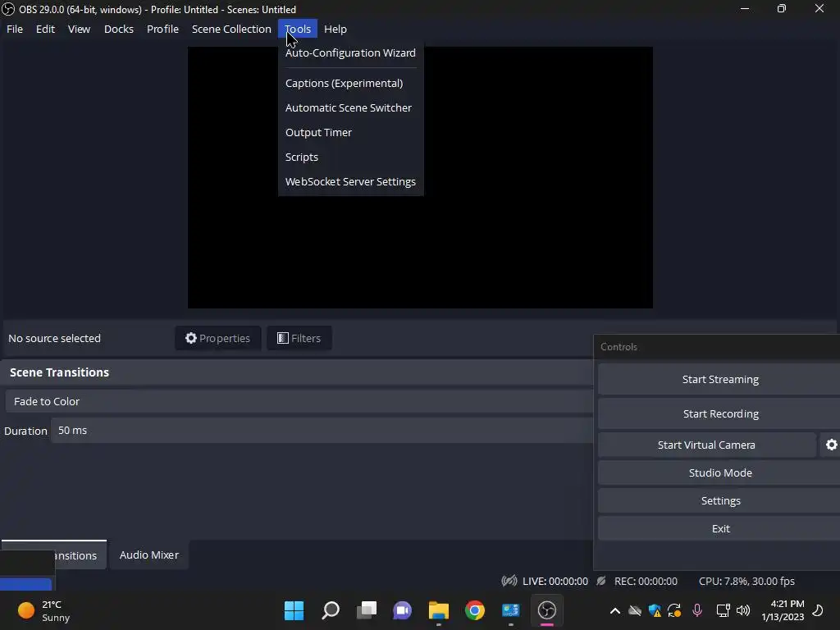Enable Studio Mode
This screenshot has width=840, height=630.
[x=720, y=472]
